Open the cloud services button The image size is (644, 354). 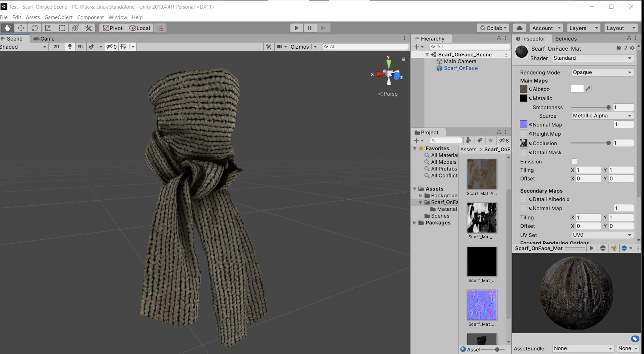519,28
